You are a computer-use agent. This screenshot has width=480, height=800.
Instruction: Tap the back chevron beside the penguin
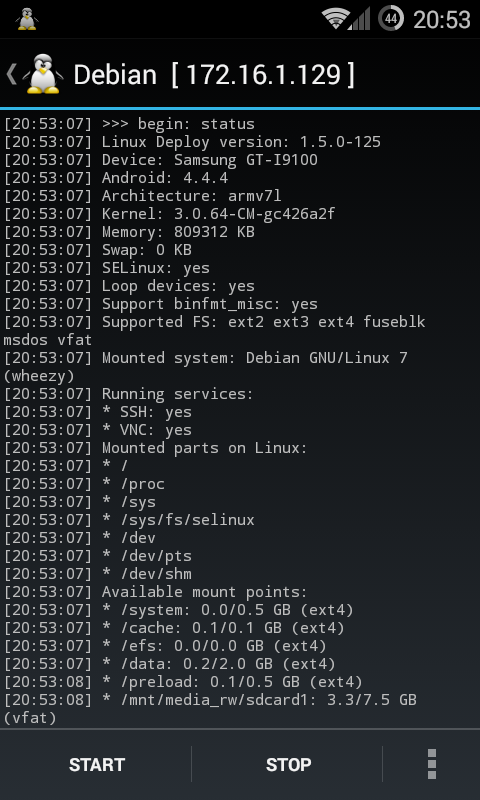[x=11, y=74]
